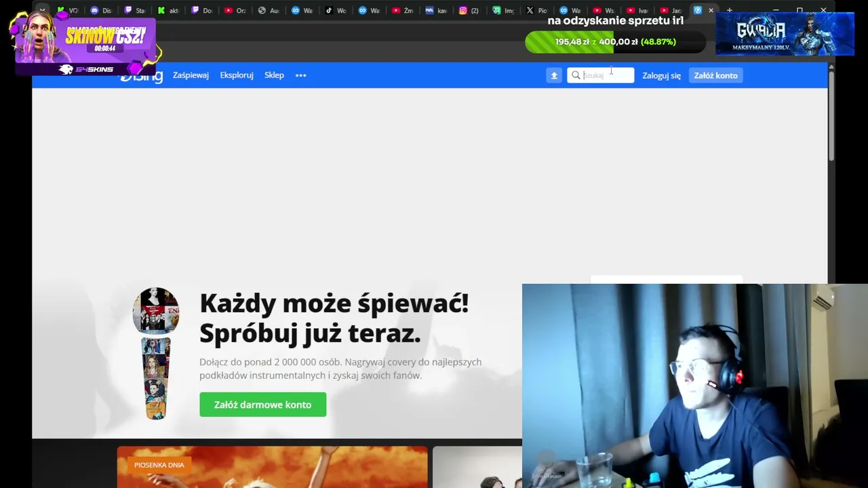The image size is (868, 488).
Task: Switch to the YouTube tab labeled Orz
Action: coord(235,10)
